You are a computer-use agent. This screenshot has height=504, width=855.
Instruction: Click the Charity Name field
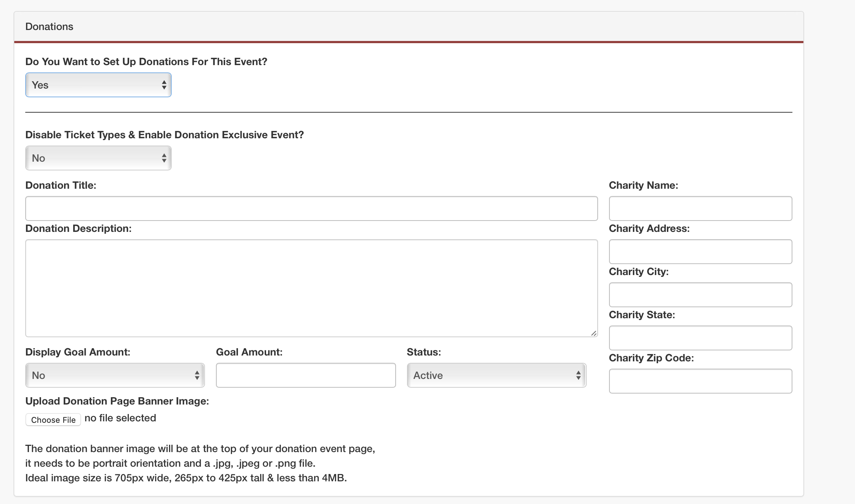pos(700,208)
